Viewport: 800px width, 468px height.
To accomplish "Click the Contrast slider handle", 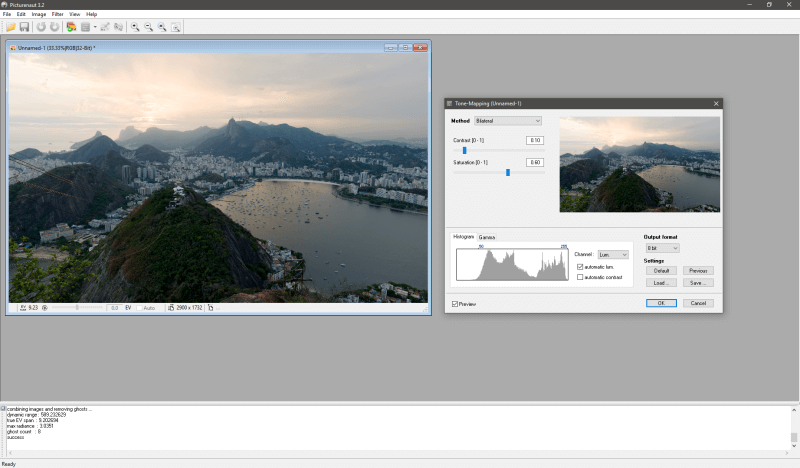I will tap(464, 151).
